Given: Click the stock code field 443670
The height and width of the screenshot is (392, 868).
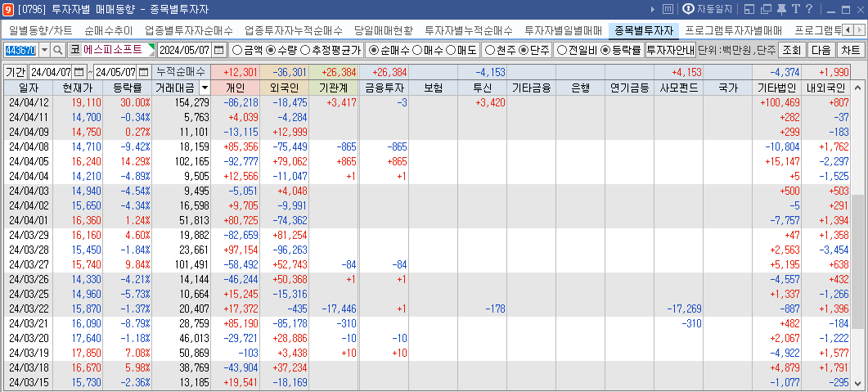Looking at the screenshot, I should point(20,51).
